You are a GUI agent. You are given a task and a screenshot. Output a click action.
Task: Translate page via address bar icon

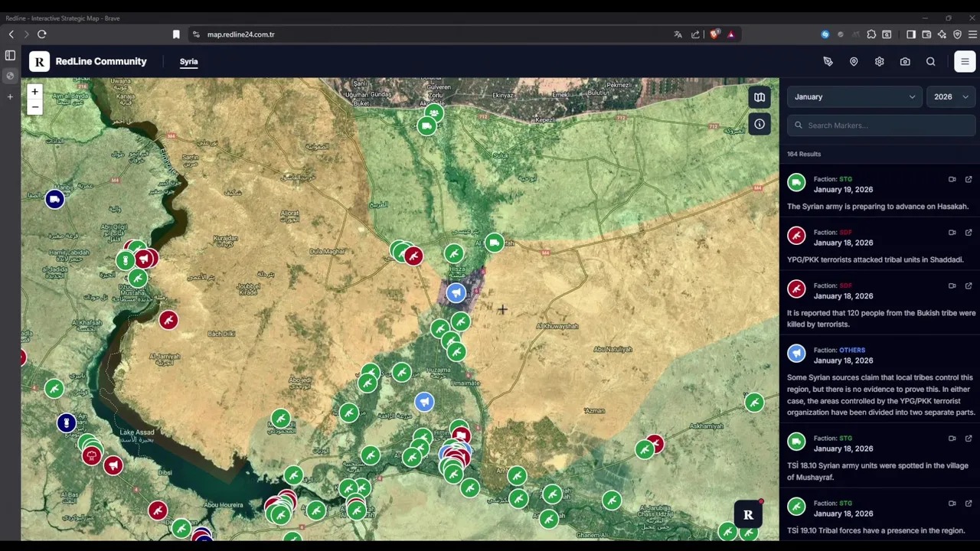click(678, 34)
